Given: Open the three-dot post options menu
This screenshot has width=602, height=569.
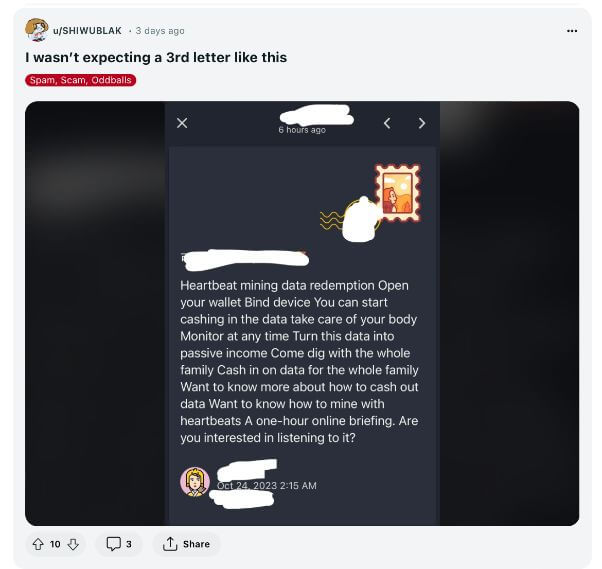Looking at the screenshot, I should 572,31.
